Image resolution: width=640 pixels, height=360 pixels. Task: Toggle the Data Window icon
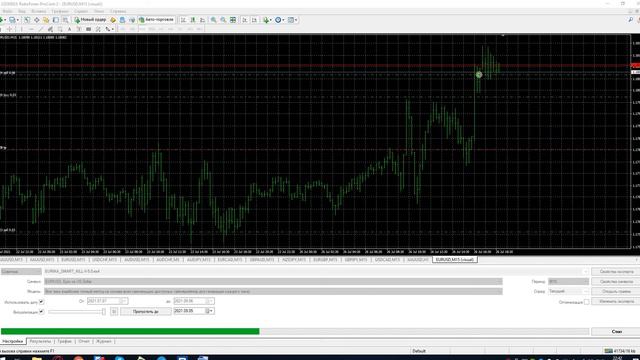click(37, 20)
